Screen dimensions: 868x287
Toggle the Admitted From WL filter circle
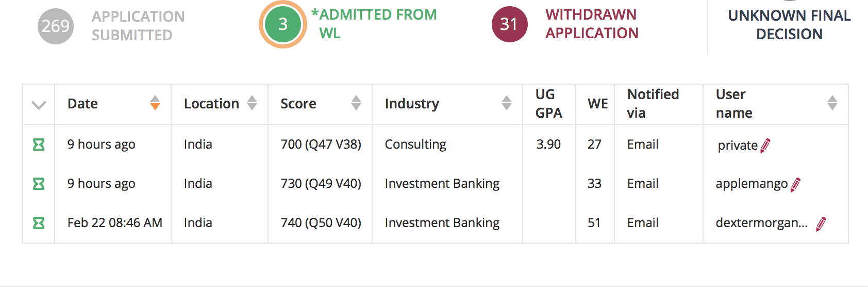[x=282, y=24]
